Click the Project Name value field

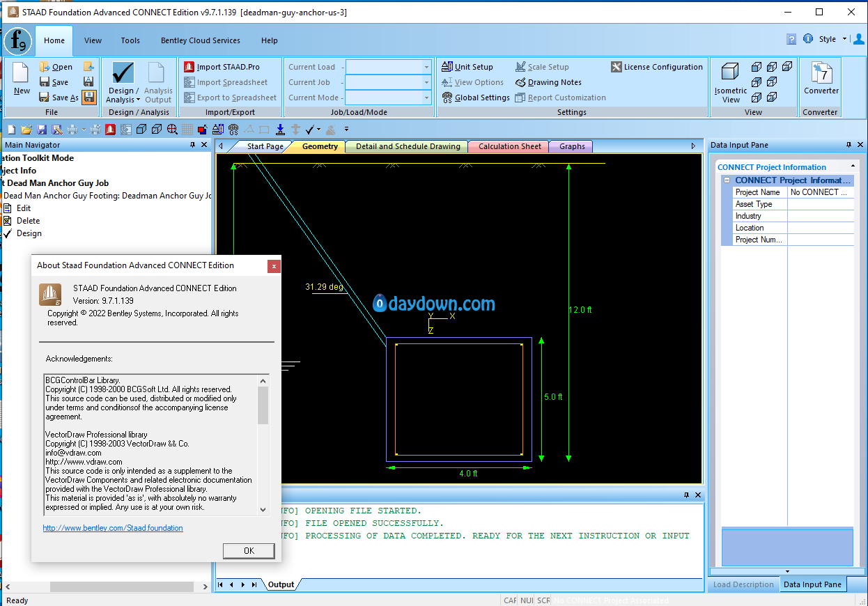coord(821,192)
